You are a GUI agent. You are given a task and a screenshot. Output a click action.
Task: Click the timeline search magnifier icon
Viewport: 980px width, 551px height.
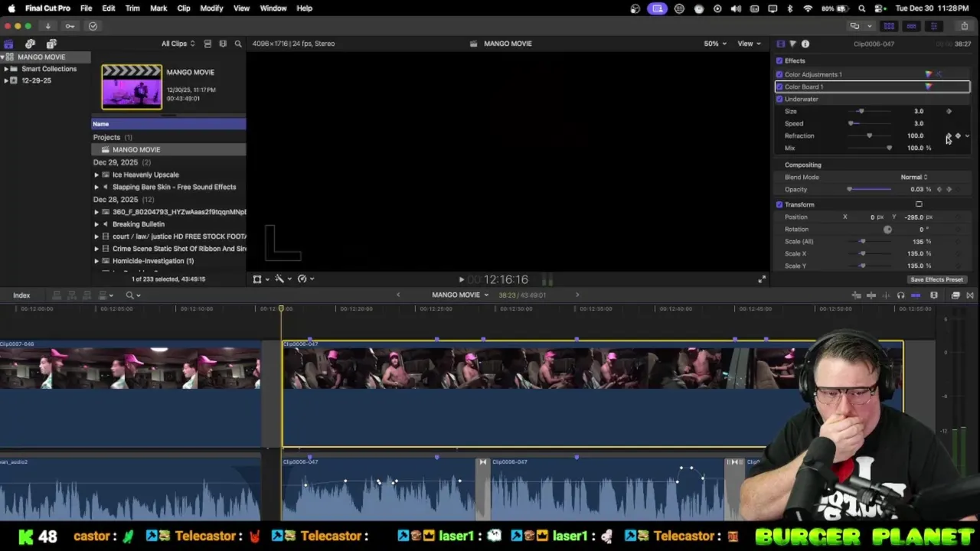[129, 295]
